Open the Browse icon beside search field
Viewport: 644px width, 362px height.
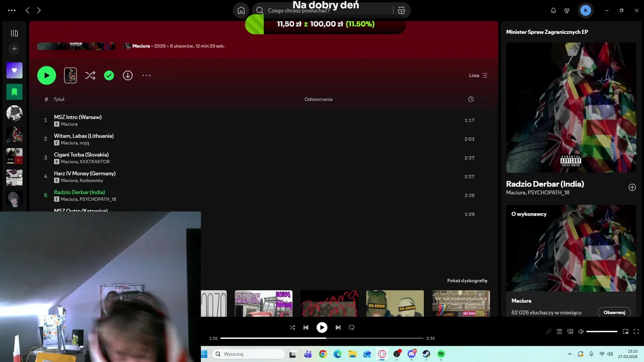pos(401,10)
